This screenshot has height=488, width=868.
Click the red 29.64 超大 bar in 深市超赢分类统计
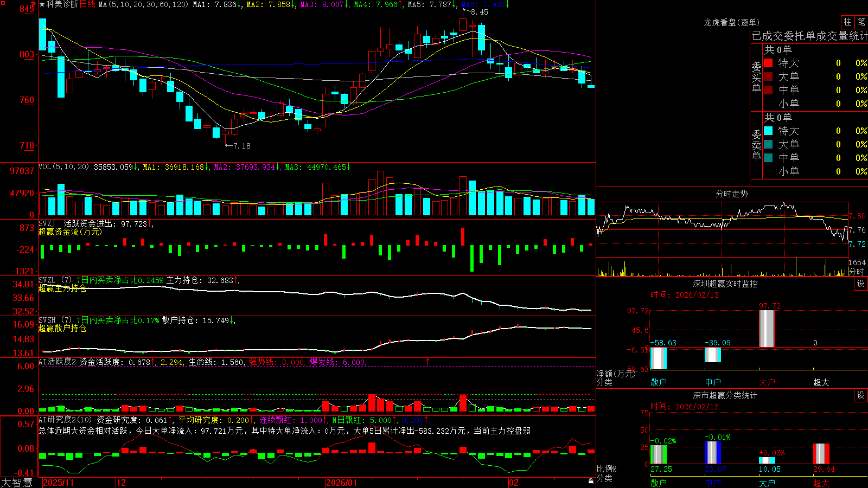tap(821, 454)
